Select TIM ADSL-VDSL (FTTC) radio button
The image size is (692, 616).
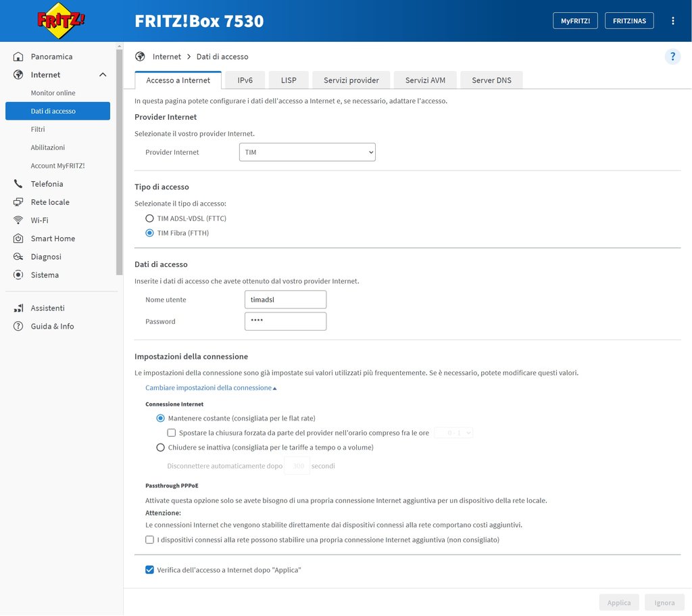pyautogui.click(x=150, y=218)
